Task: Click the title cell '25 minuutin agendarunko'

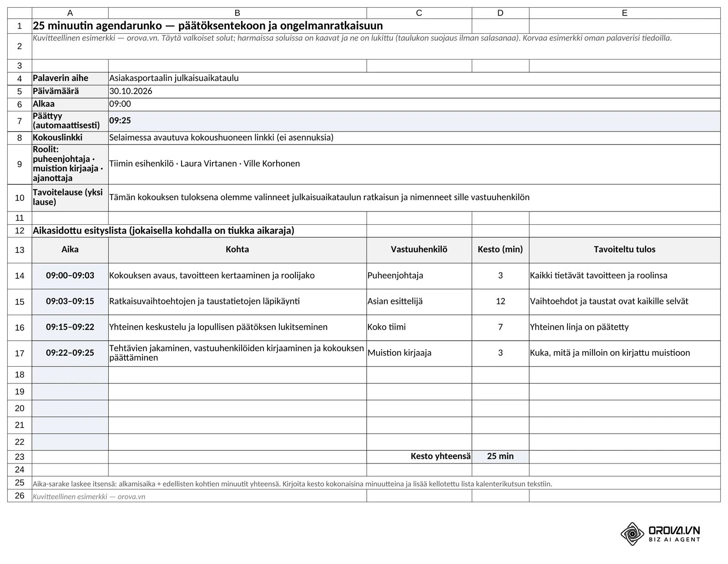Action: [x=252, y=26]
